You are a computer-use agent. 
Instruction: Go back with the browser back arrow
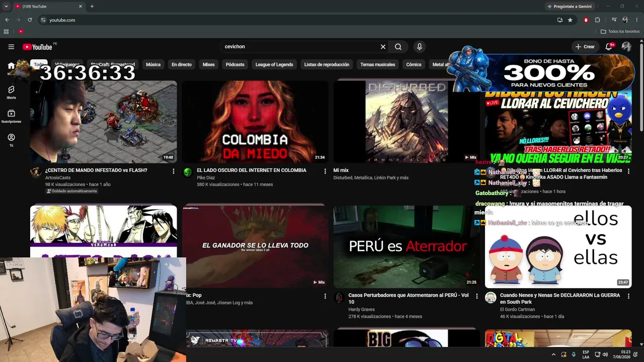[x=7, y=20]
